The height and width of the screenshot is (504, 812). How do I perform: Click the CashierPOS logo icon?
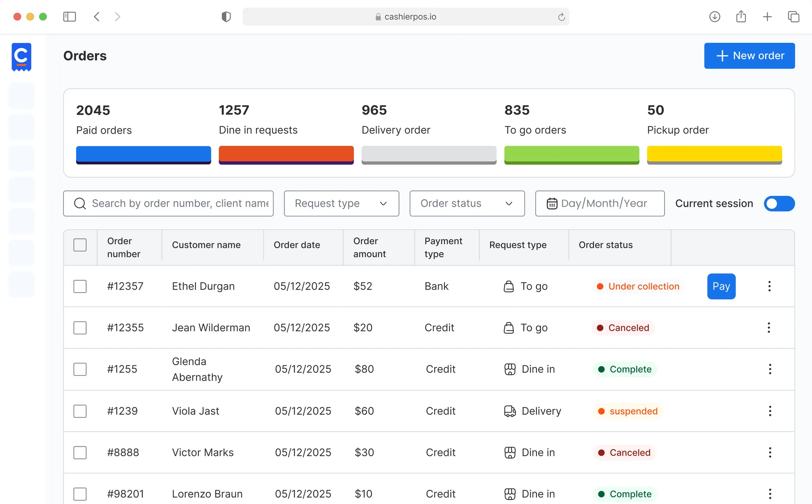point(21,57)
